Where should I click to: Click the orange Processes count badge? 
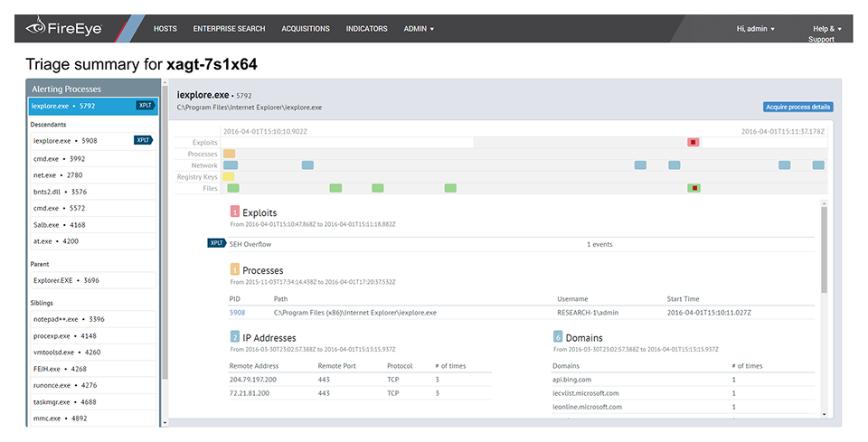click(x=235, y=270)
